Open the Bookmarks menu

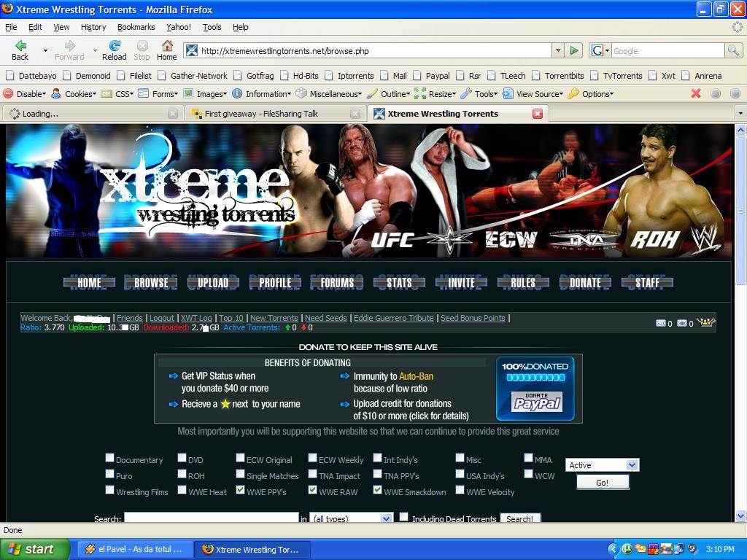pyautogui.click(x=136, y=27)
